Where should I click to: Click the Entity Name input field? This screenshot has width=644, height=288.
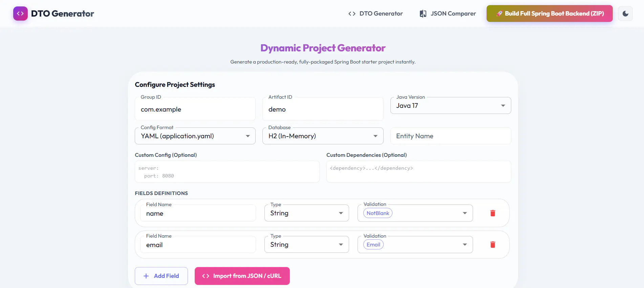coord(451,136)
